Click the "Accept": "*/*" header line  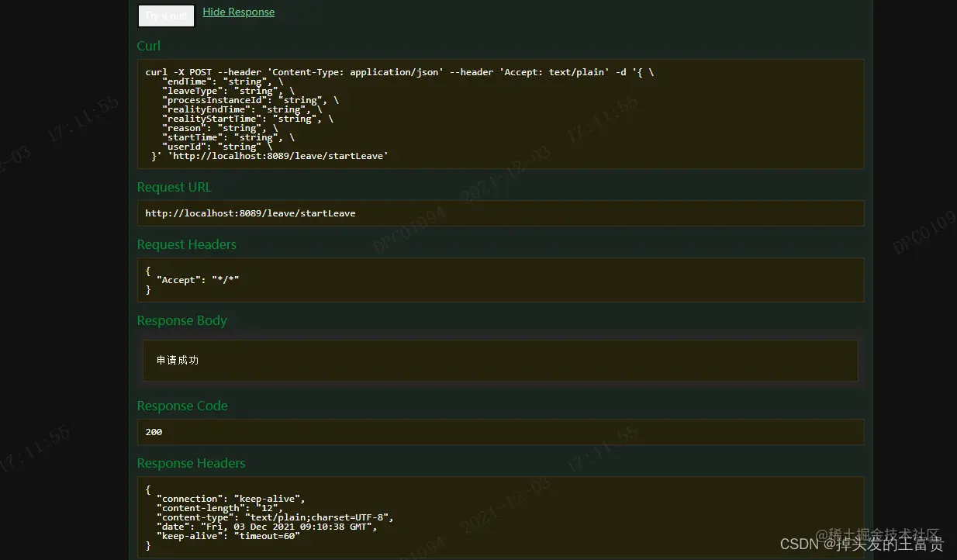coord(198,280)
